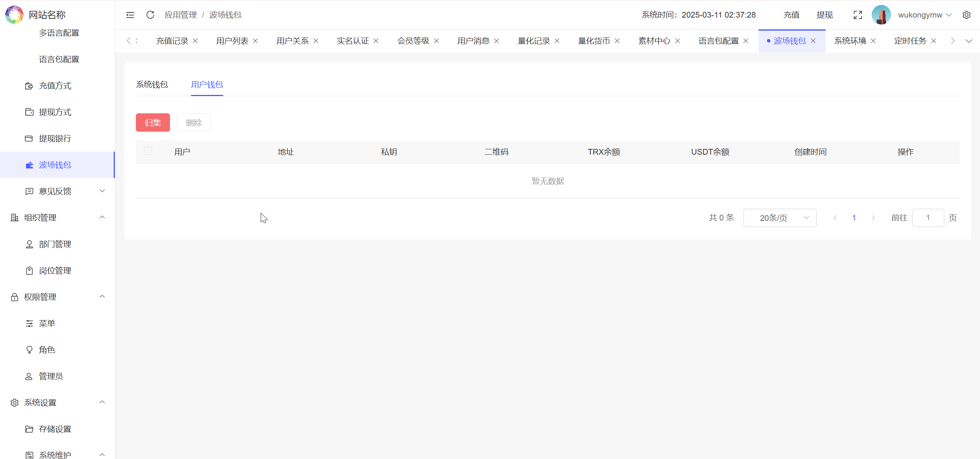This screenshot has width=980, height=459.
Task: Toggle the select-all checkbox in the table header
Action: [148, 150]
